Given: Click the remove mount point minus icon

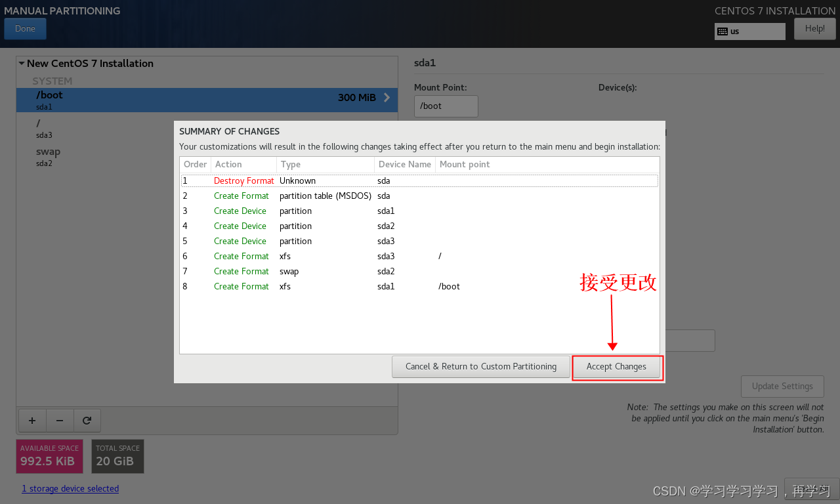Looking at the screenshot, I should 60,421.
